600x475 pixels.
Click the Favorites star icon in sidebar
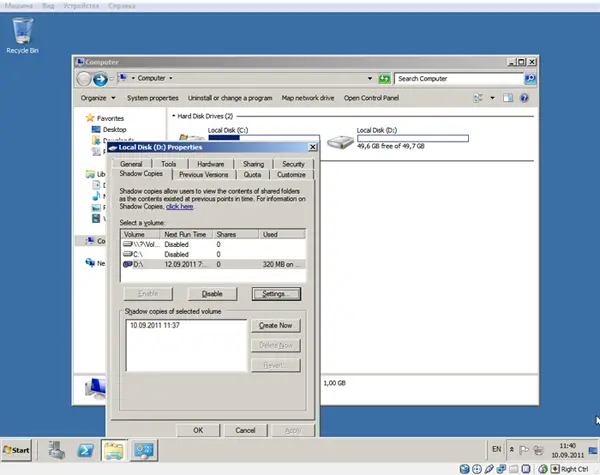click(90, 118)
